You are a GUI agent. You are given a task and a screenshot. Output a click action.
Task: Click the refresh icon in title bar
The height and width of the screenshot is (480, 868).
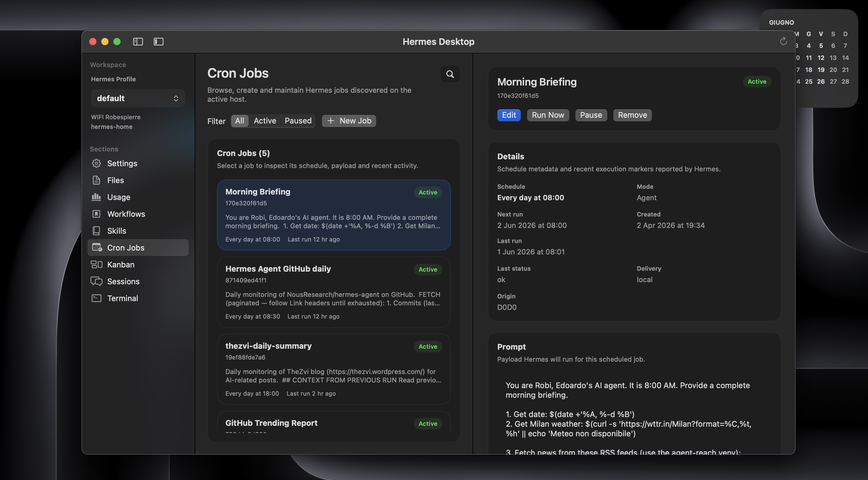(783, 41)
